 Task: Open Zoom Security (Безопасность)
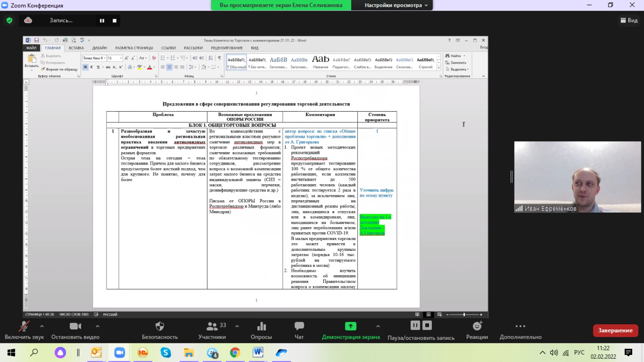coord(160,331)
